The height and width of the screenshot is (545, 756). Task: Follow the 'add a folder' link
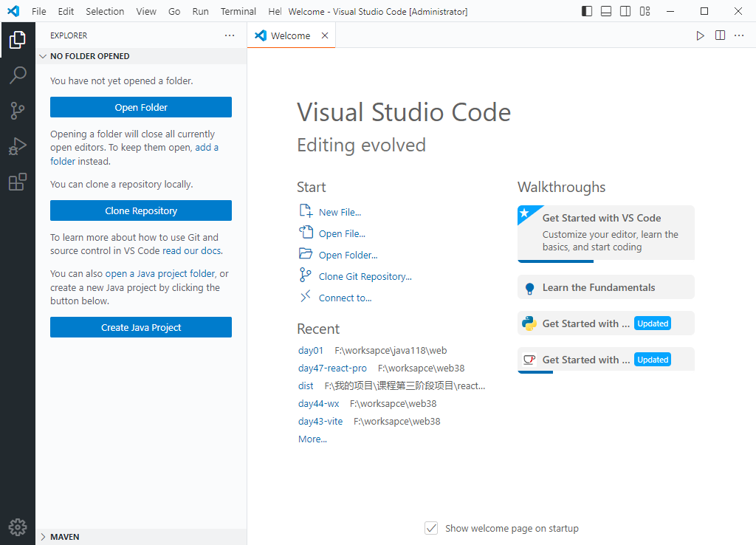click(x=207, y=147)
